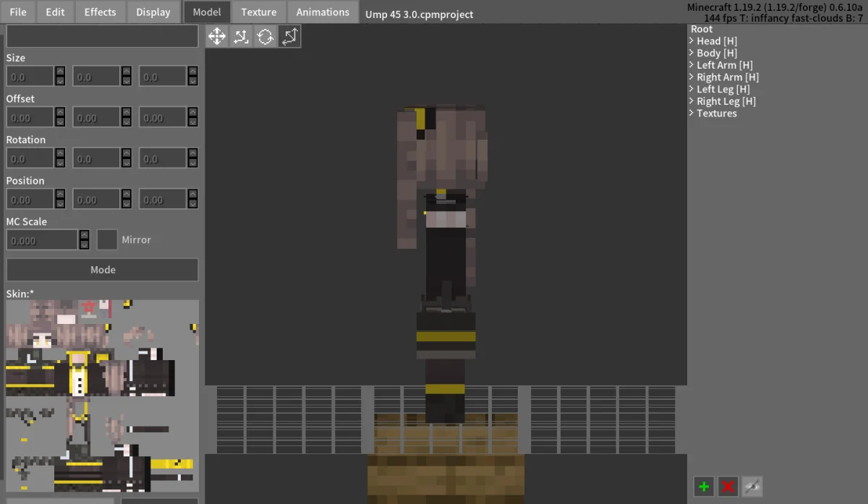Select the Left Leg [H] label
The image size is (868, 504).
(x=723, y=89)
